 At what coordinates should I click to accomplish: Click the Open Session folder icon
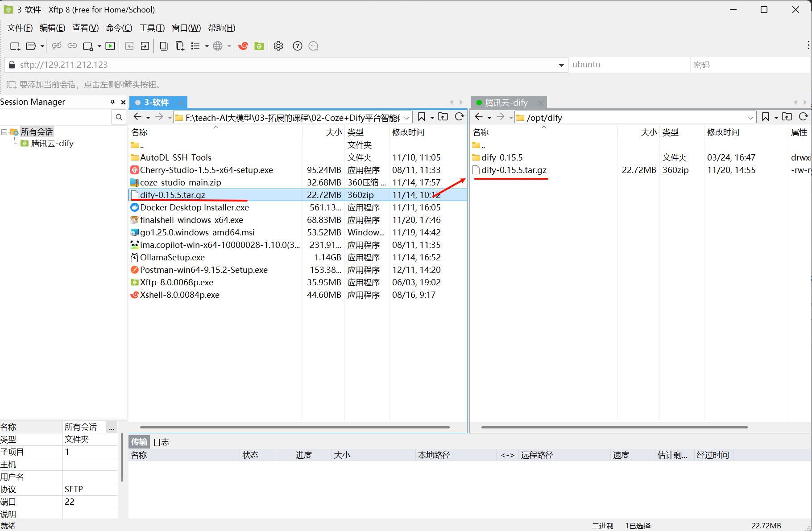click(31, 46)
